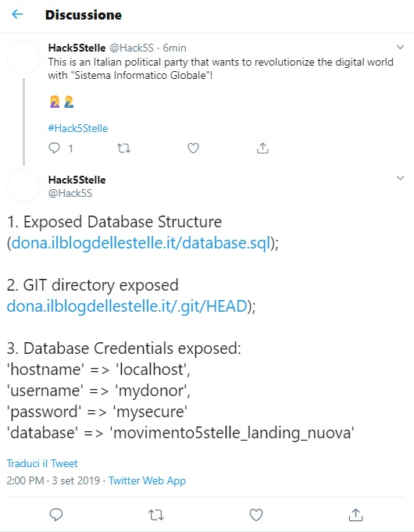Expand options chevron on first tweet
This screenshot has height=532, width=414.
point(401,47)
